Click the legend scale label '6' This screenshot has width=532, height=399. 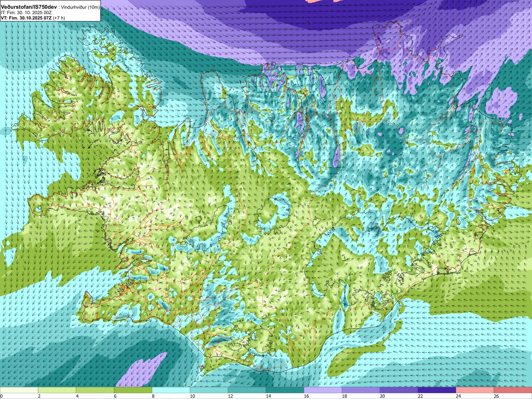point(116,396)
